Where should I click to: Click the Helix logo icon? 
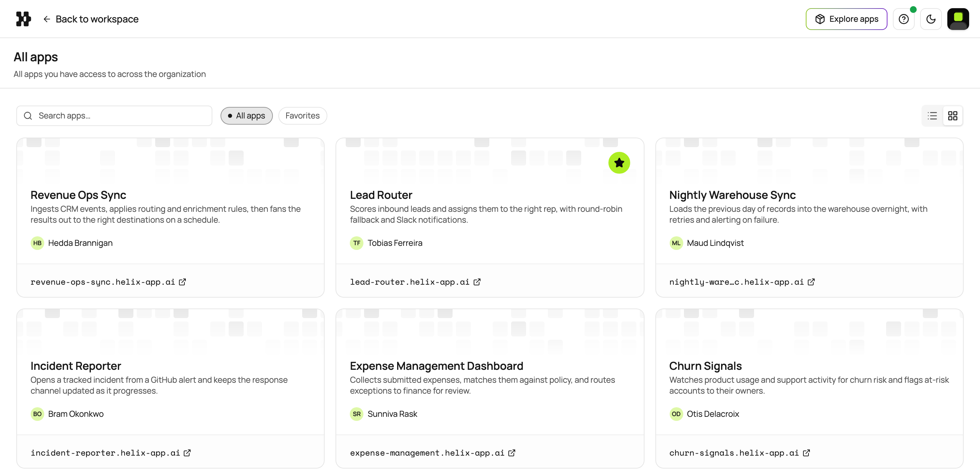click(23, 19)
